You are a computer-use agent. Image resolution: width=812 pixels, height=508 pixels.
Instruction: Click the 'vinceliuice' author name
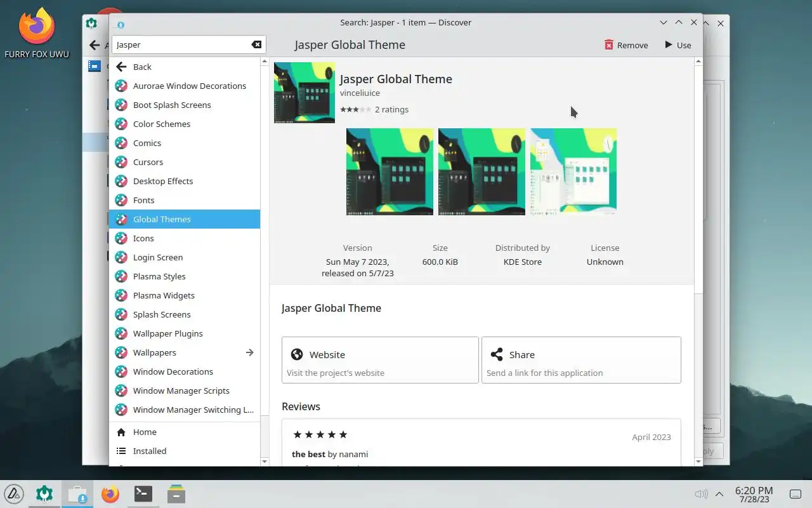click(x=360, y=93)
